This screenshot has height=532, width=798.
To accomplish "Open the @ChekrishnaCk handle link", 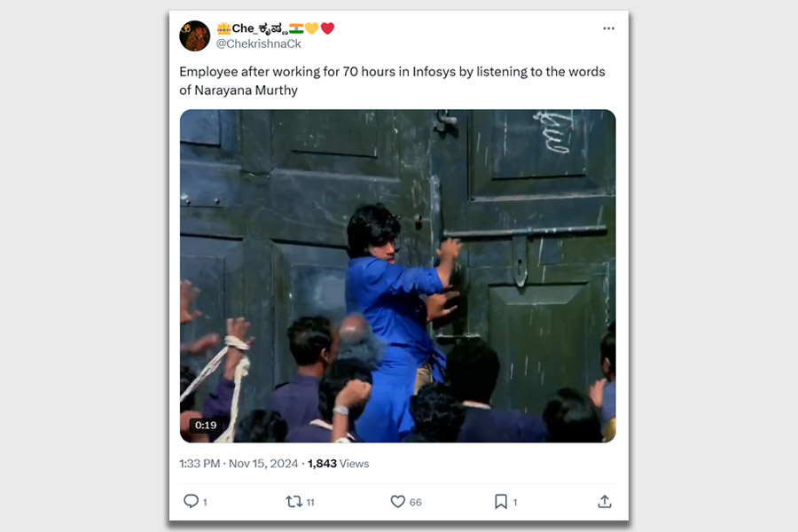I will [x=259, y=44].
